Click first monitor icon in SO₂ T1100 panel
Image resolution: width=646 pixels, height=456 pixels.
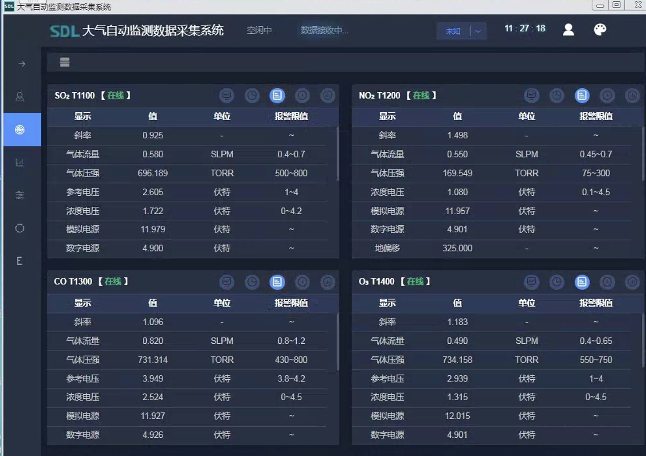tap(227, 96)
